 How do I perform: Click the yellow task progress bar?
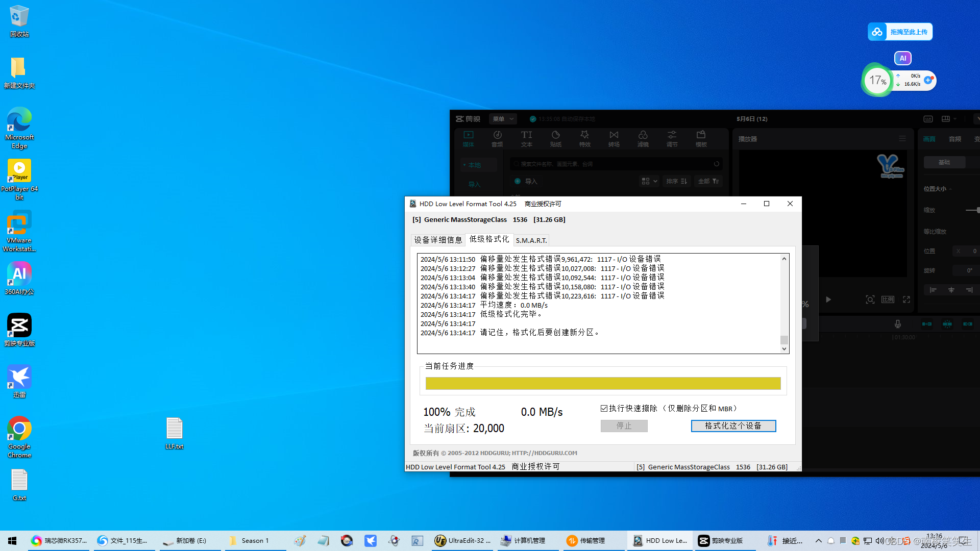coord(603,384)
